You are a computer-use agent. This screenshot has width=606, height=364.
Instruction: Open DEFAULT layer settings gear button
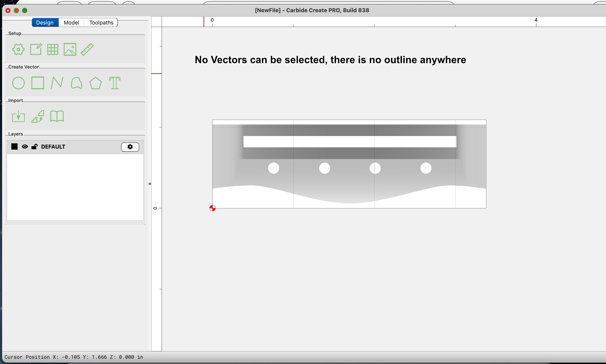[130, 147]
